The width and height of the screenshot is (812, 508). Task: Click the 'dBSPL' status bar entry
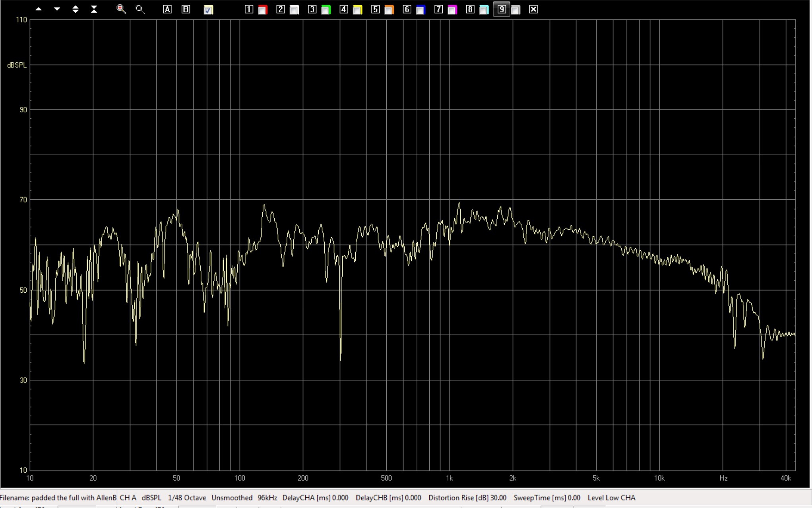152,498
